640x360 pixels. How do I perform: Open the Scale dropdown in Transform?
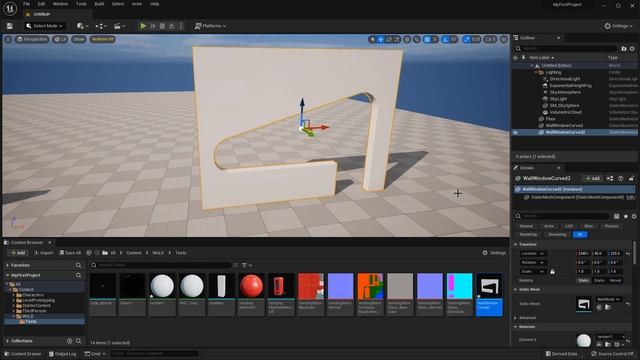tap(533, 271)
